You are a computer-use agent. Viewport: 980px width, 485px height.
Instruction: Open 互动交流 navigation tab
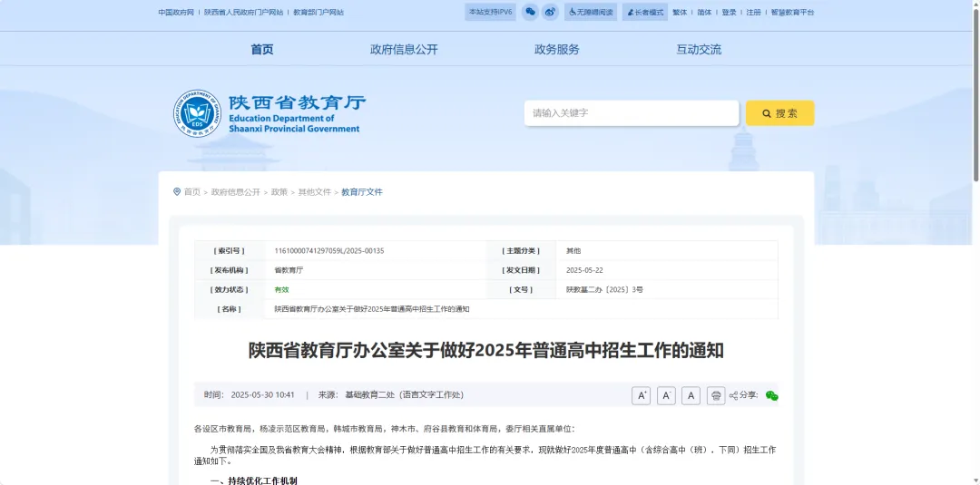pyautogui.click(x=699, y=49)
